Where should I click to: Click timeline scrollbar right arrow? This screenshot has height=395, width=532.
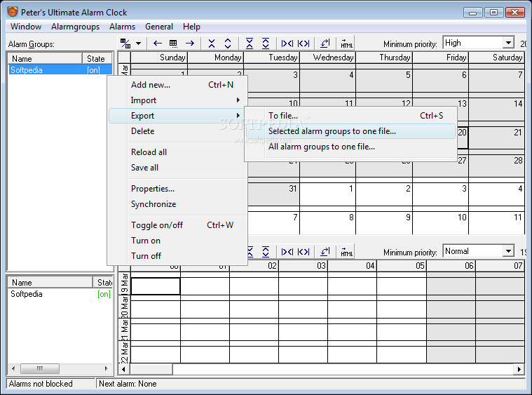coord(519,369)
